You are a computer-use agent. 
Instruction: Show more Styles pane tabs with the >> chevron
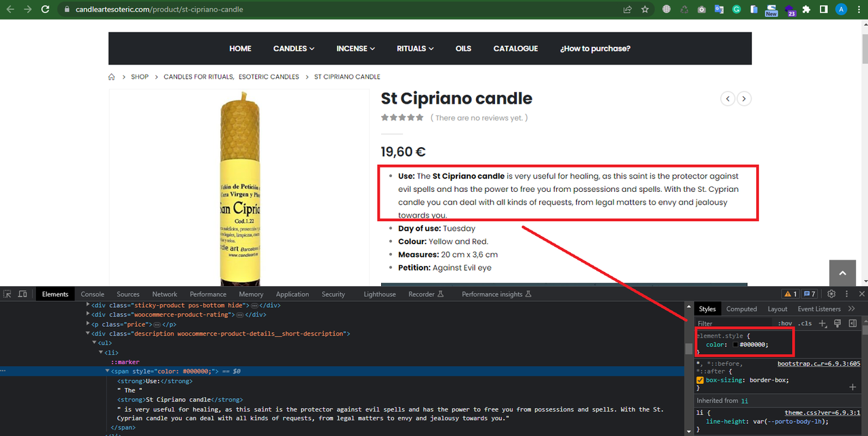coord(852,309)
